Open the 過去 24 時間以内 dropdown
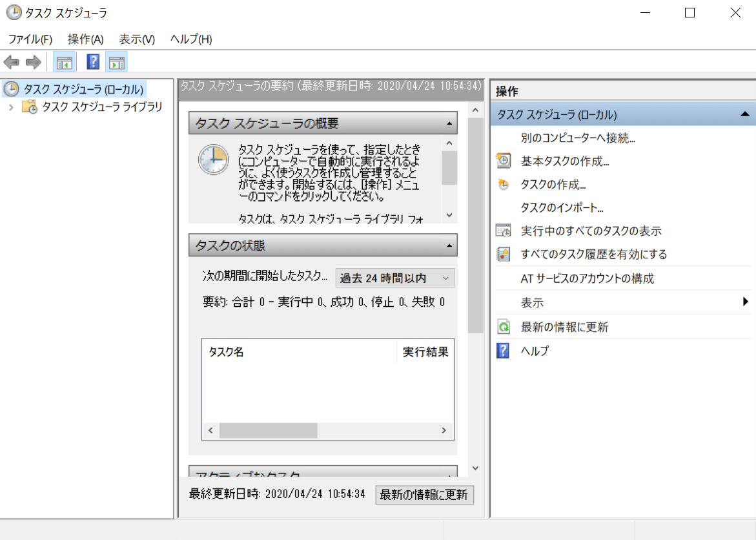 tap(395, 278)
